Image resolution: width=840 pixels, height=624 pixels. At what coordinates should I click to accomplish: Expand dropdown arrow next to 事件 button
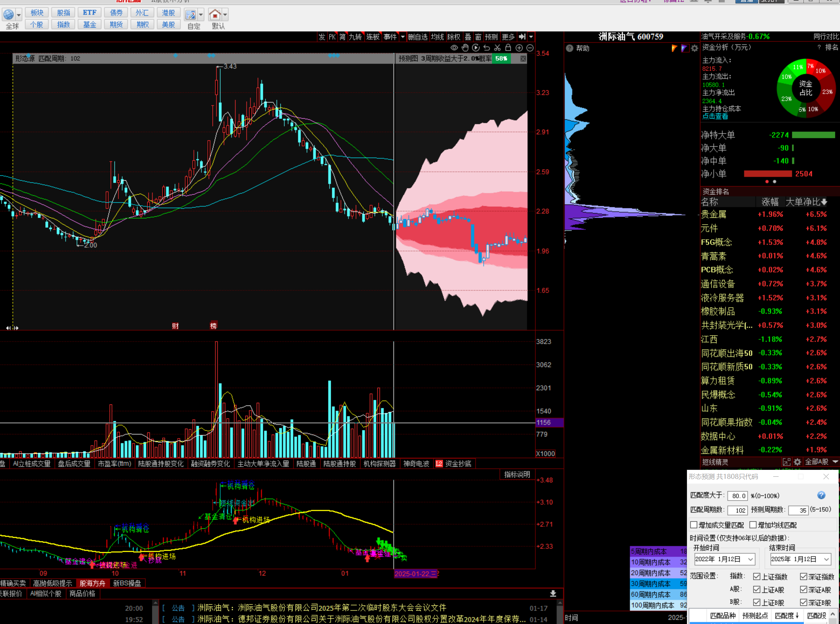click(403, 37)
